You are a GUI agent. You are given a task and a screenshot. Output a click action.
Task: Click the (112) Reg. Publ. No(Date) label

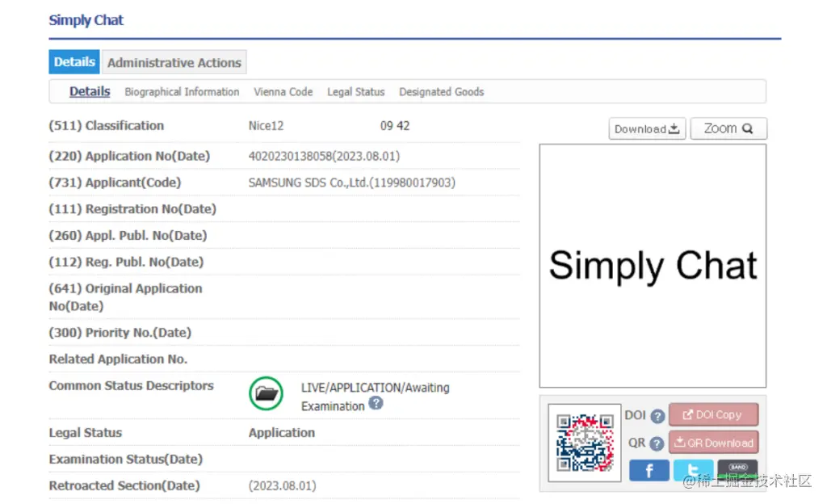126,262
